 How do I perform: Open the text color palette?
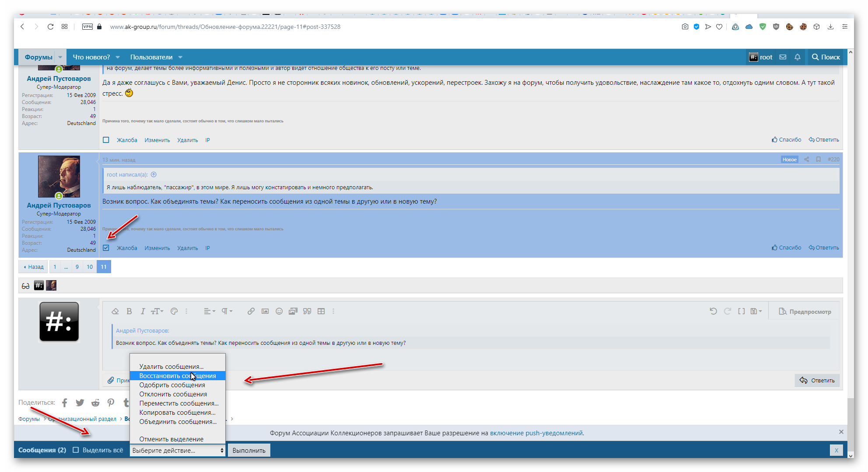174,311
